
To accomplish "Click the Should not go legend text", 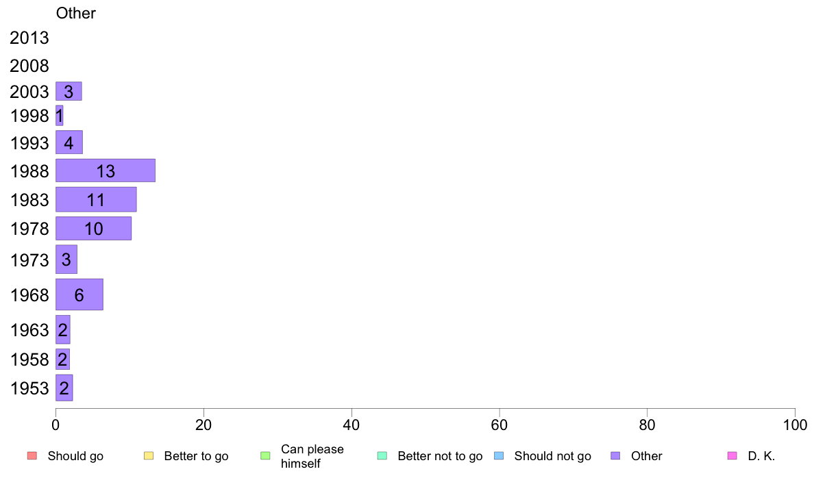I will coord(553,456).
